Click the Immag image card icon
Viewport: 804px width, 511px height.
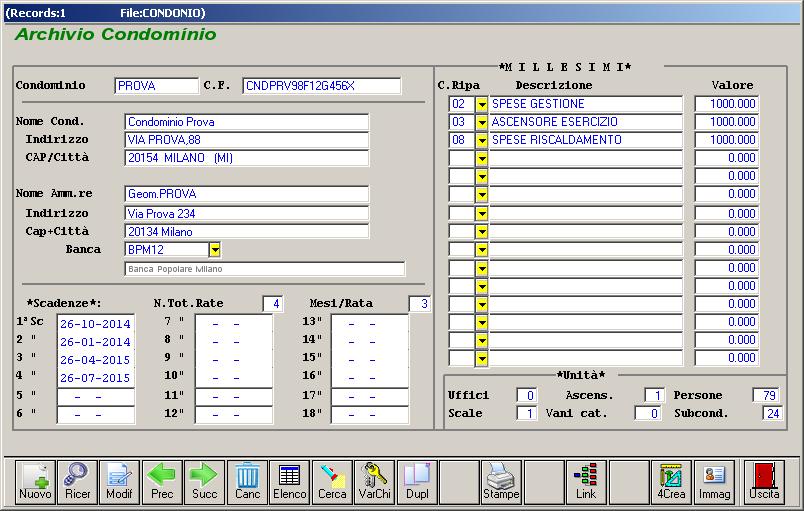click(714, 482)
